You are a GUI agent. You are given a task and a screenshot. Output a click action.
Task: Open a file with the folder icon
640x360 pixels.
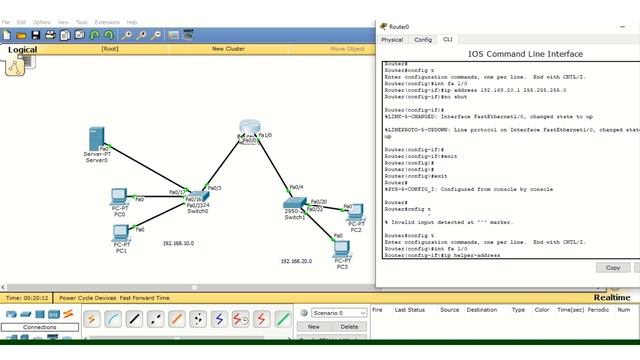21,36
